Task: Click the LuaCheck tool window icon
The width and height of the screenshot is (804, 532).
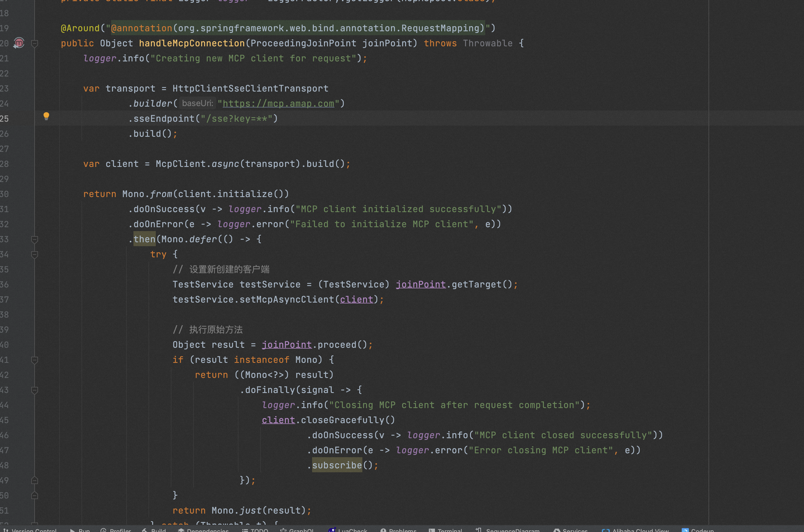Action: [x=332, y=530]
